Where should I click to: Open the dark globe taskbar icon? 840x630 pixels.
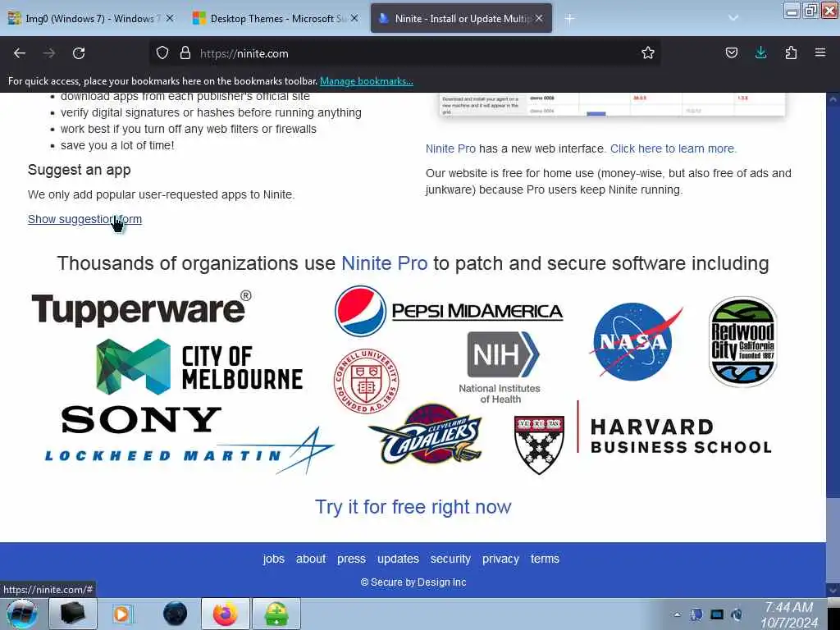175,614
